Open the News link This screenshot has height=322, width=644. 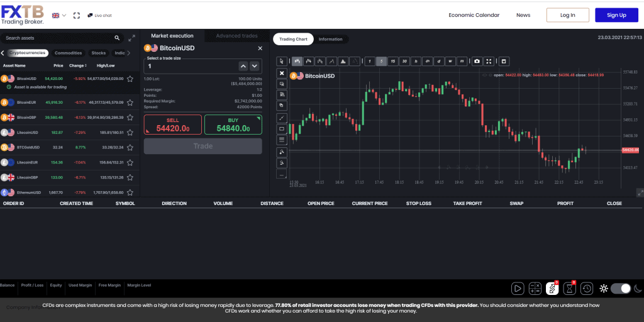click(x=523, y=15)
